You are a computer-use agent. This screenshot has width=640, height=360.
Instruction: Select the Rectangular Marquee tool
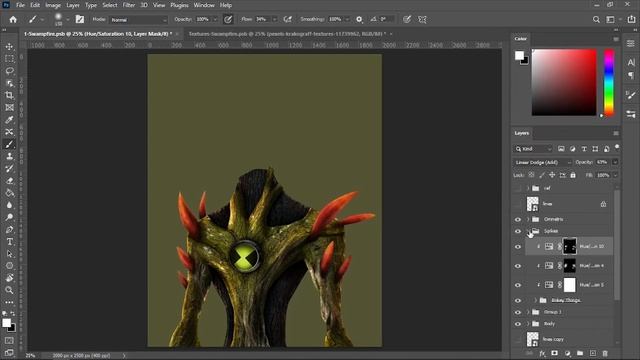tap(9, 59)
